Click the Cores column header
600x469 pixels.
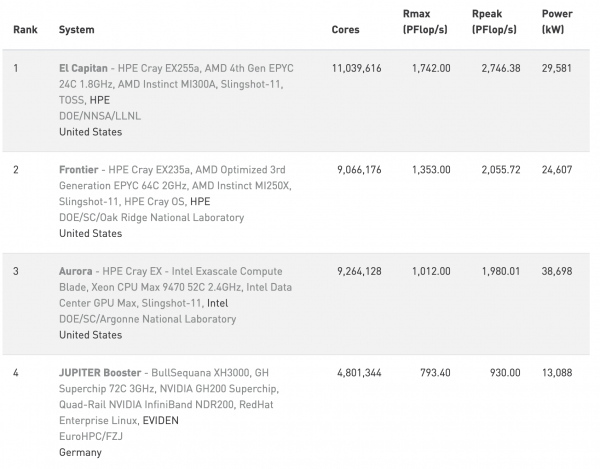point(346,30)
